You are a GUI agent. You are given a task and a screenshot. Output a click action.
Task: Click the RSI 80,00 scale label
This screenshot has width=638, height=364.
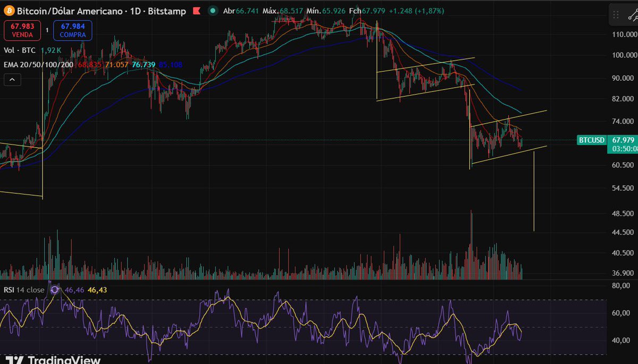622,286
